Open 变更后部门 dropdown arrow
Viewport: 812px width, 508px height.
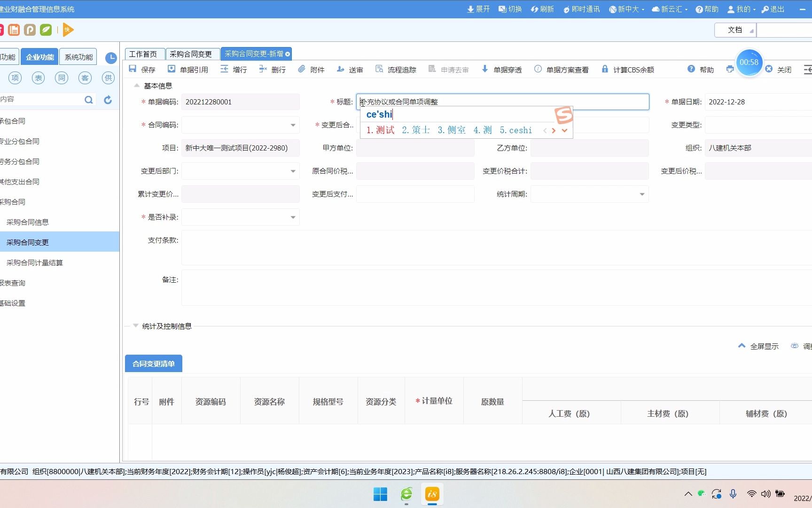[293, 171]
